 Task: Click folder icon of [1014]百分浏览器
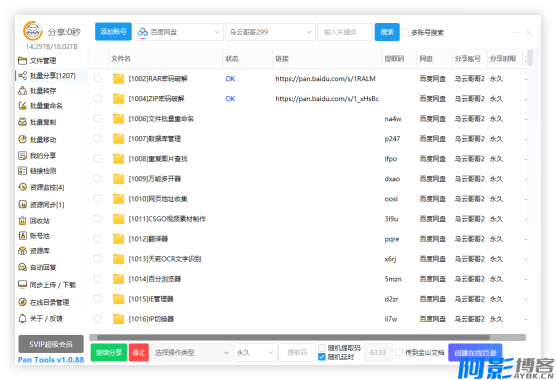[118, 279]
